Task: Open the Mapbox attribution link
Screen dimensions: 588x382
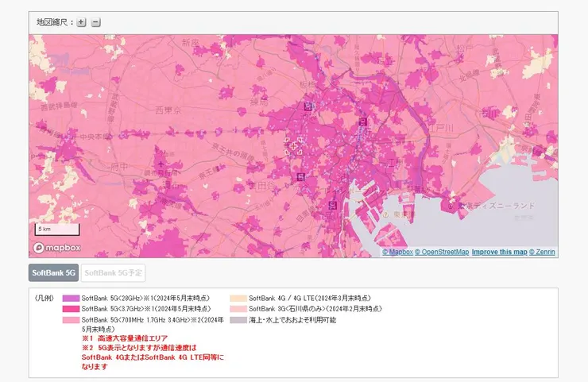Action: pyautogui.click(x=397, y=252)
